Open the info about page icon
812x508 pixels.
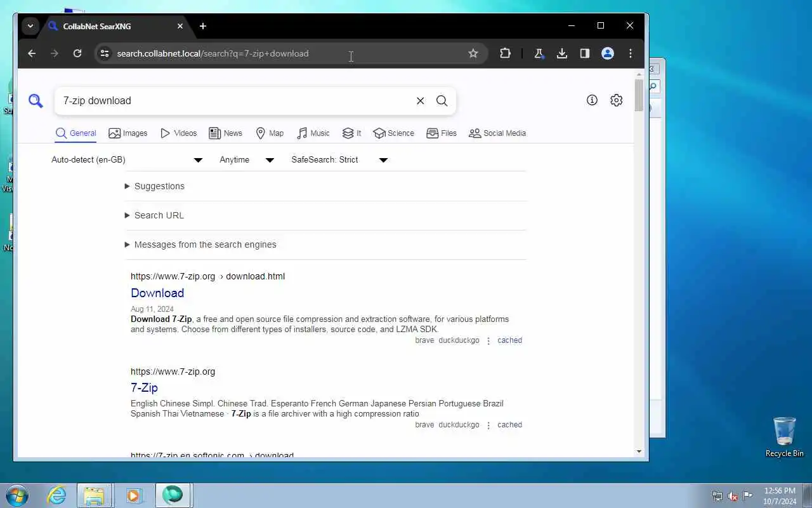coord(592,100)
